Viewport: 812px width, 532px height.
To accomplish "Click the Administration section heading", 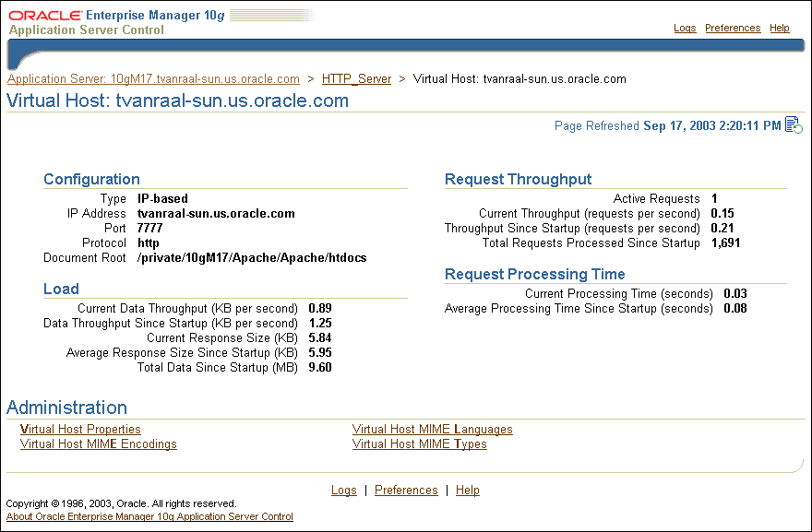I will (x=66, y=408).
